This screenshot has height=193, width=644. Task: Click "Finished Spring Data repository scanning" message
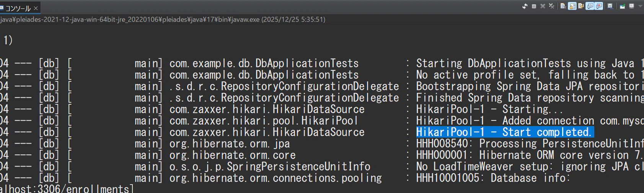530,98
